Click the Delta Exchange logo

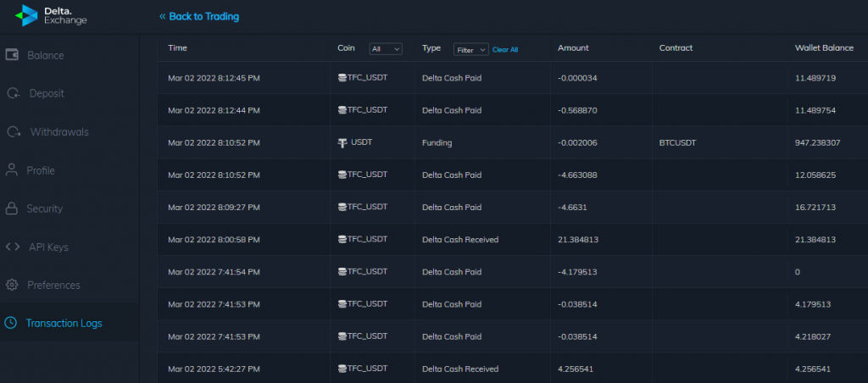(x=53, y=15)
